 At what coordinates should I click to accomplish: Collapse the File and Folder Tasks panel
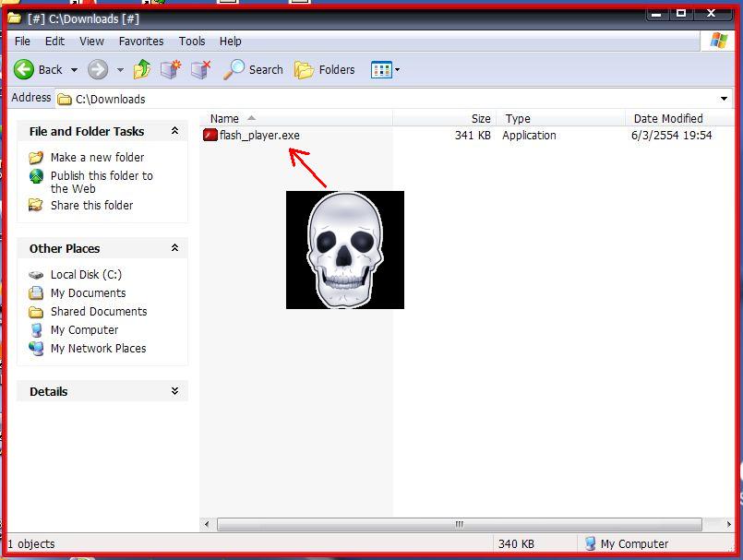pyautogui.click(x=174, y=131)
